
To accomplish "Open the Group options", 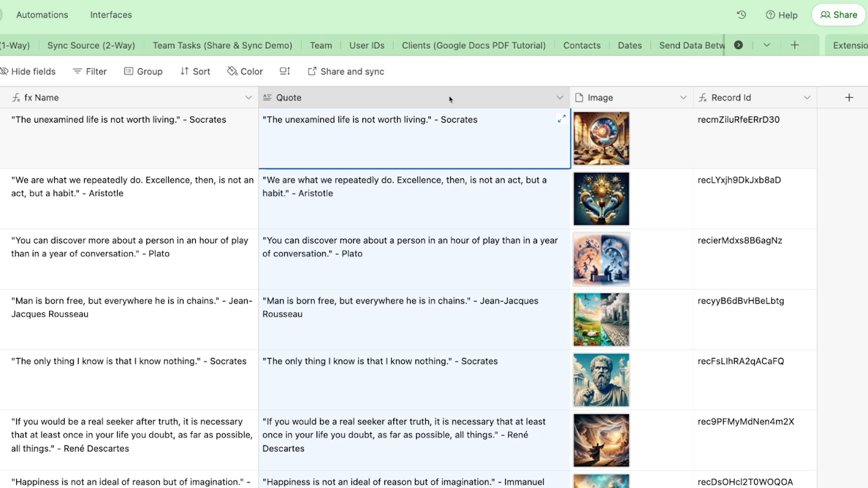I will pos(143,71).
